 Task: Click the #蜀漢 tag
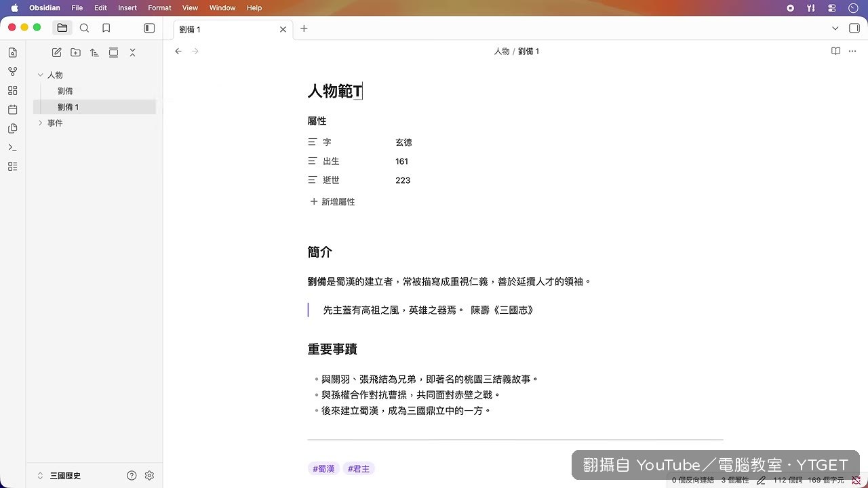tap(323, 468)
